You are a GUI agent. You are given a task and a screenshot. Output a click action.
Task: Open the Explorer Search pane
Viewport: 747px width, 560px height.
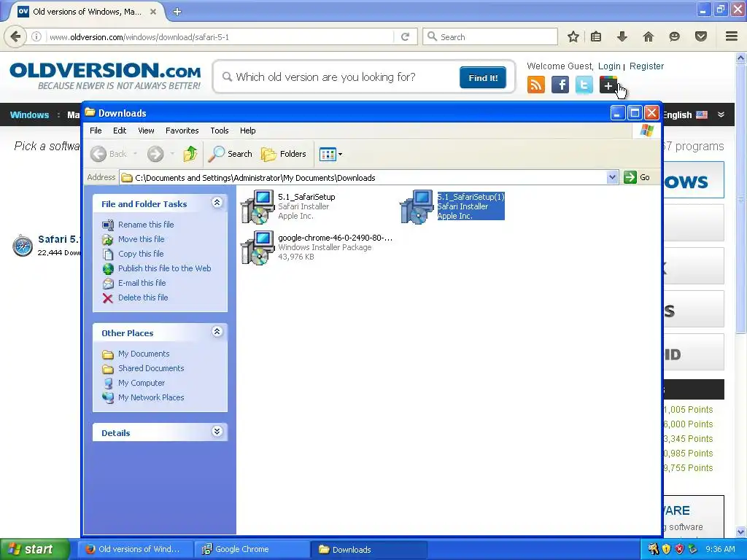230,154
